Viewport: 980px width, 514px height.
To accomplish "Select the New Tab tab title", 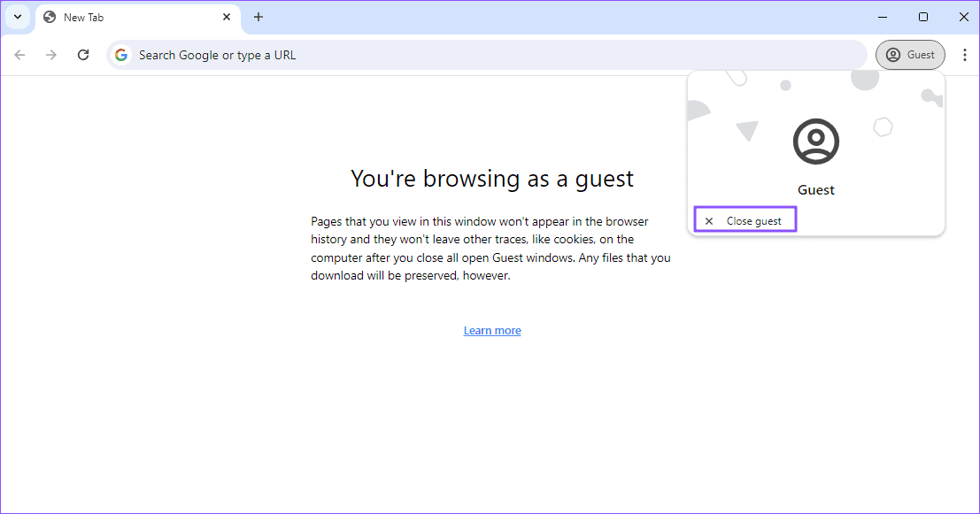I will 83,18.
